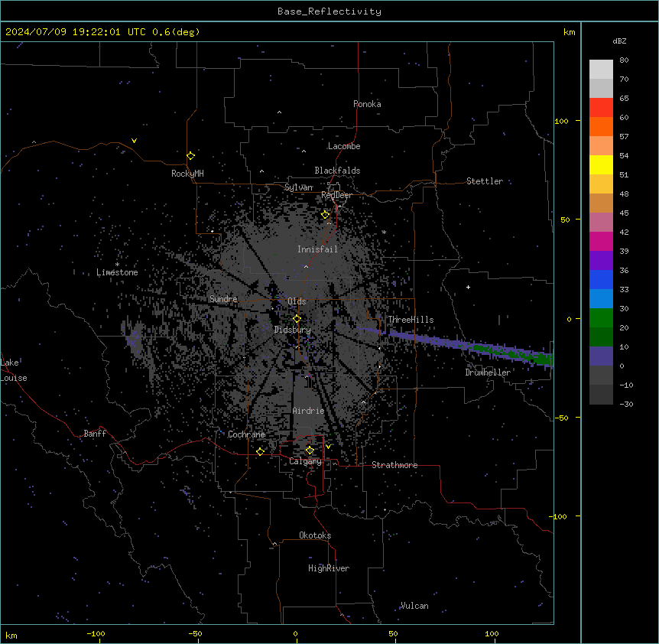This screenshot has width=659, height=644.
Task: Click the white asterisk marker east of Innisfail
Action: click(x=384, y=232)
